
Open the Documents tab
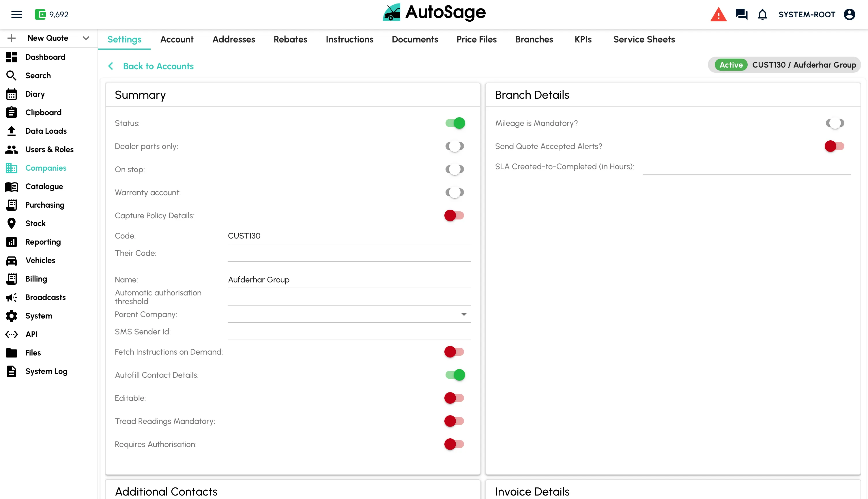coord(415,39)
